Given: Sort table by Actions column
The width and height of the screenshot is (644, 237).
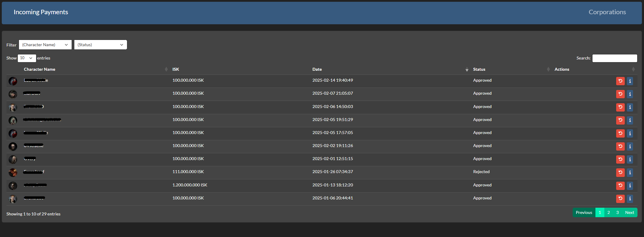Looking at the screenshot, I should (595, 69).
